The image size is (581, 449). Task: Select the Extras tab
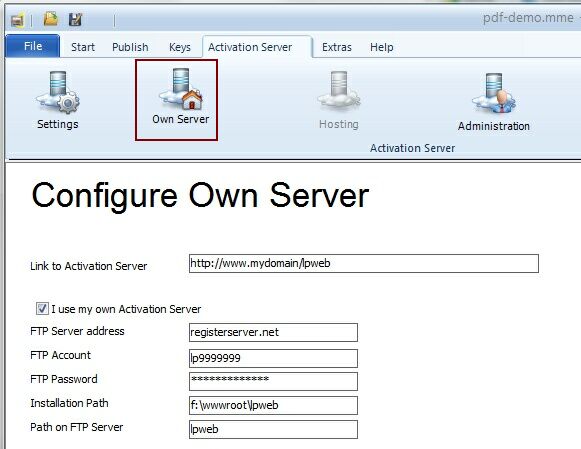coord(337,47)
